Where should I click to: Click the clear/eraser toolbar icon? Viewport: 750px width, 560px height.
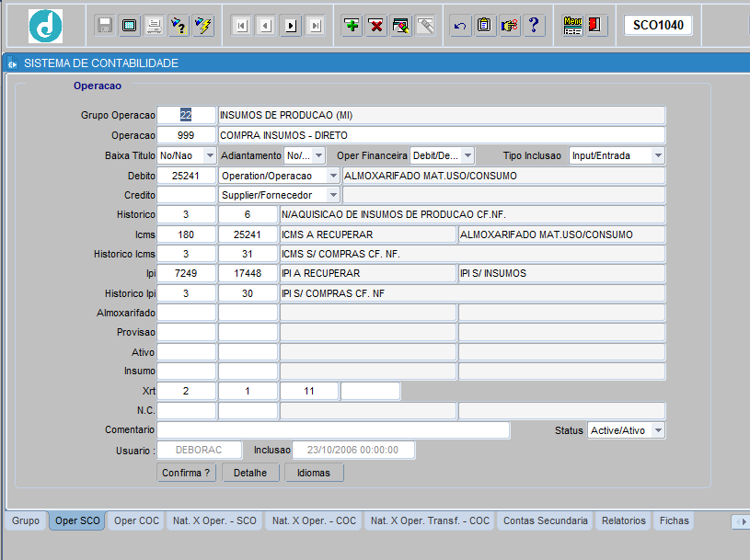[x=426, y=26]
